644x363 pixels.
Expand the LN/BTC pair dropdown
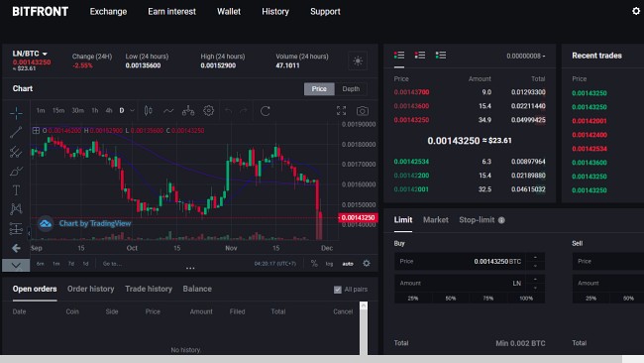(45, 54)
